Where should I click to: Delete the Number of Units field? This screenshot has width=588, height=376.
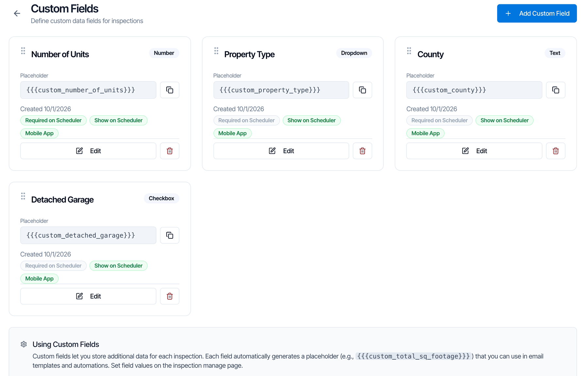click(x=170, y=151)
